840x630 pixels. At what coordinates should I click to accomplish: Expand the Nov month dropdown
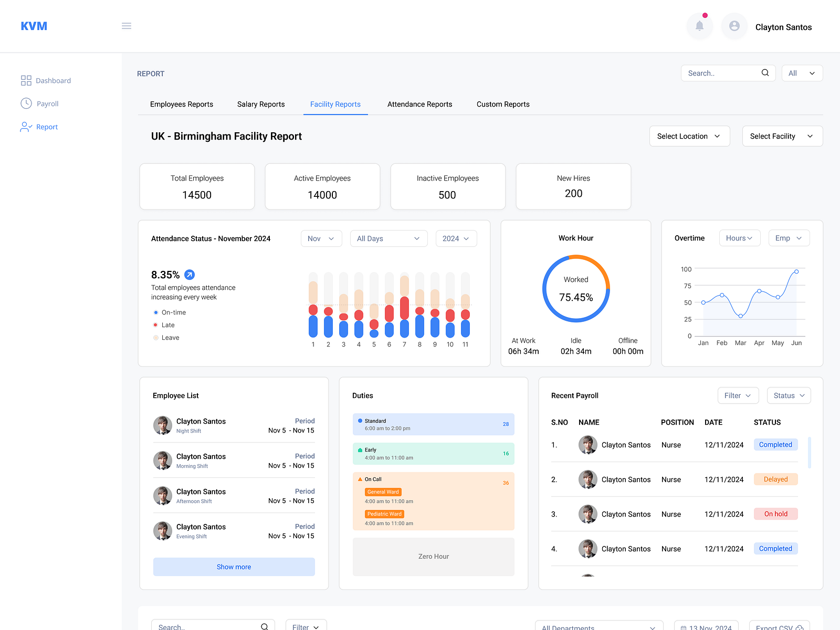point(321,238)
